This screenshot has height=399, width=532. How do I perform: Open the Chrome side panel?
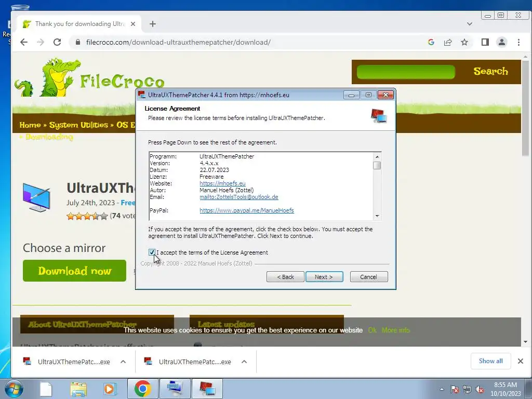(x=485, y=42)
